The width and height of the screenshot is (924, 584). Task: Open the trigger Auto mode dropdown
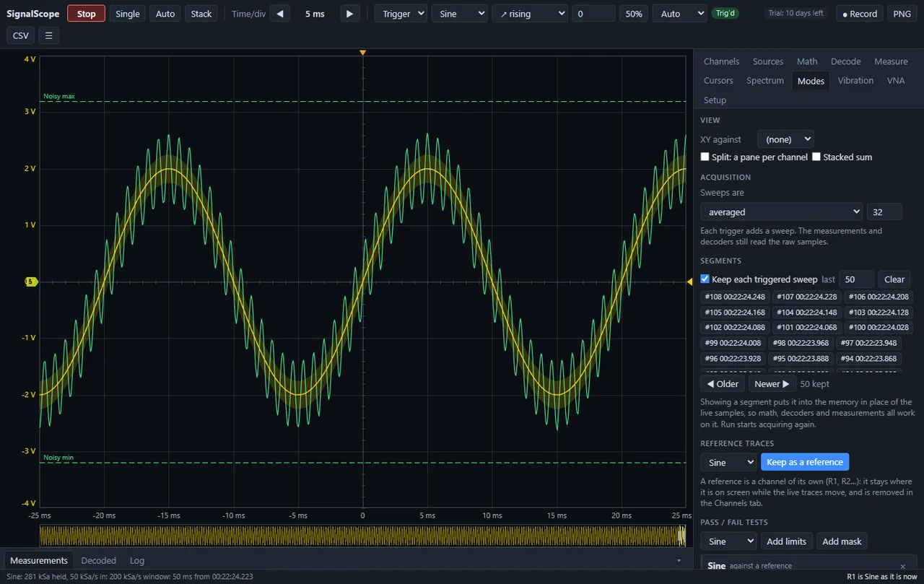point(679,14)
